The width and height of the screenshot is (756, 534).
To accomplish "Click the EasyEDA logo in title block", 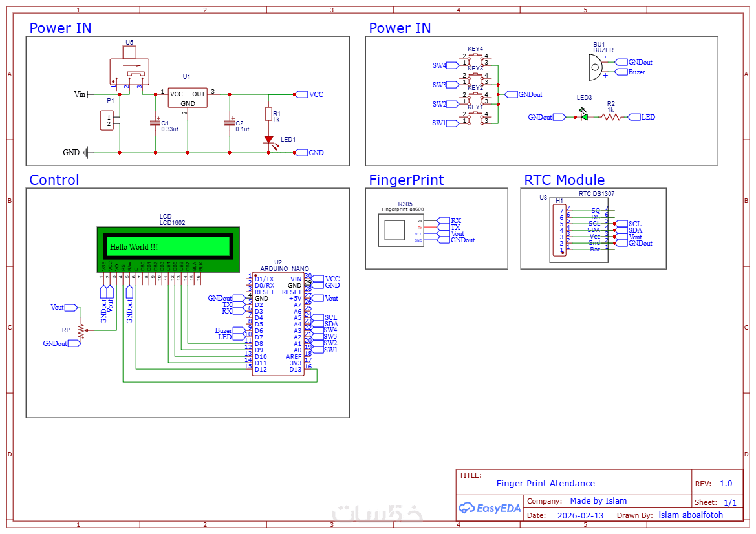I will [490, 507].
